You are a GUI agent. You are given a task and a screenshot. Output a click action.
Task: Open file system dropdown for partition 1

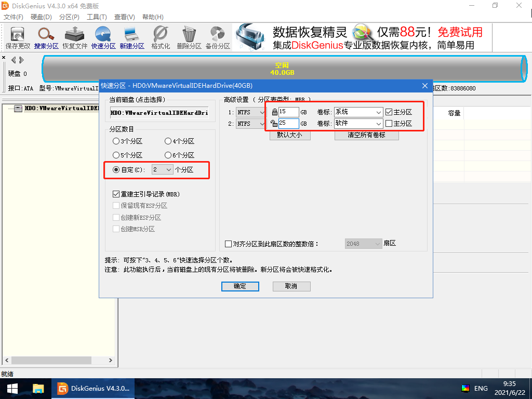click(251, 112)
